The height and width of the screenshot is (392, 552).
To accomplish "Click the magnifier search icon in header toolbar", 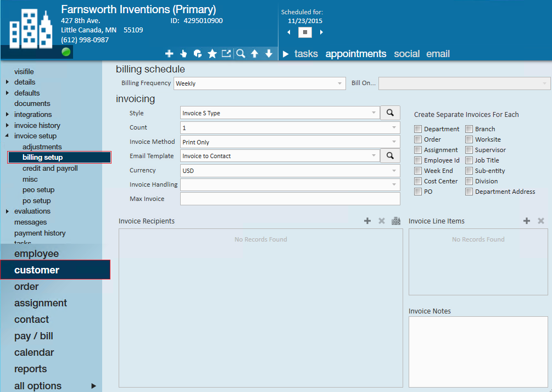I will [241, 53].
